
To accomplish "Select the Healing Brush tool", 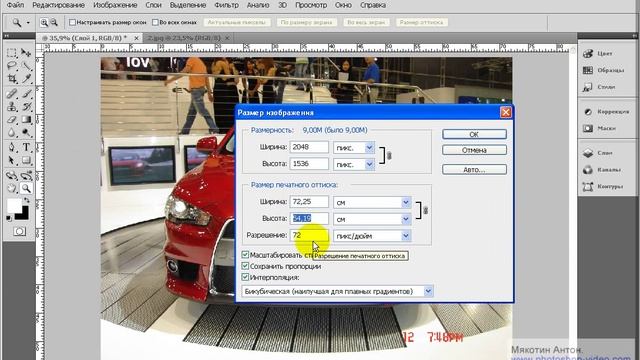I will (11, 93).
